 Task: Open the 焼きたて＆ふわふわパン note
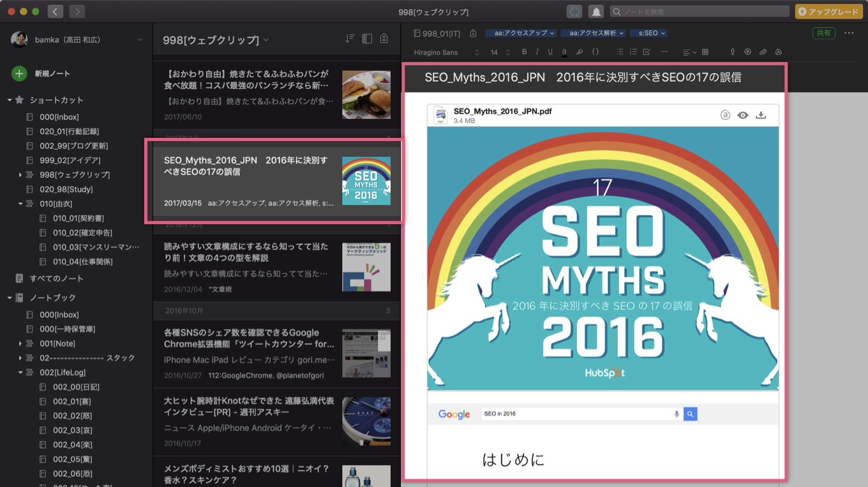tap(277, 95)
